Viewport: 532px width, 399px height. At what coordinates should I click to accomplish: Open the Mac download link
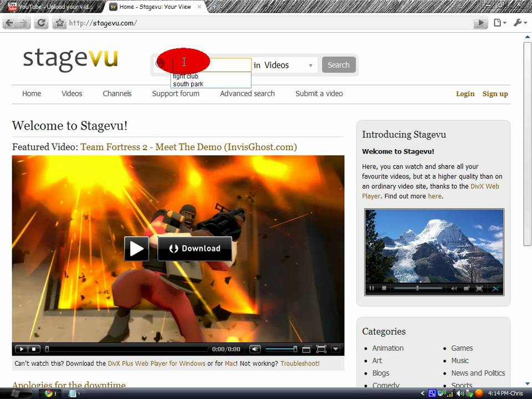coord(231,364)
